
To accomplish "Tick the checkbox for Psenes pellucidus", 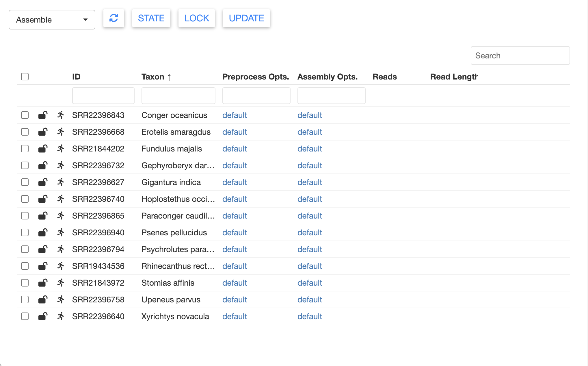I will [25, 232].
